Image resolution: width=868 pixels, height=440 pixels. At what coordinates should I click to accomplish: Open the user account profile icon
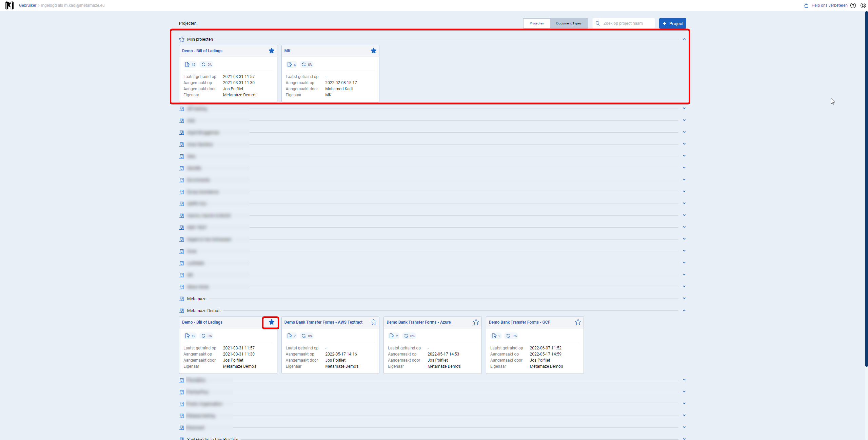click(863, 5)
